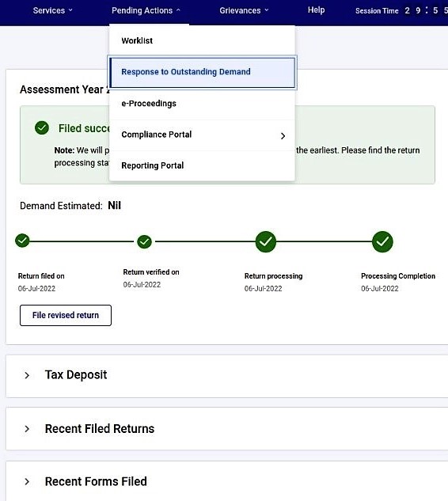Expand the Recent Forms Filed chevron
448x501 pixels.
(x=27, y=481)
